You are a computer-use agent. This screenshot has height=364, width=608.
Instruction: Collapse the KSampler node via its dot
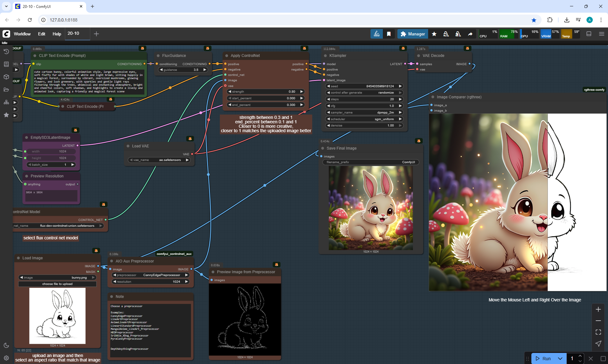(325, 56)
